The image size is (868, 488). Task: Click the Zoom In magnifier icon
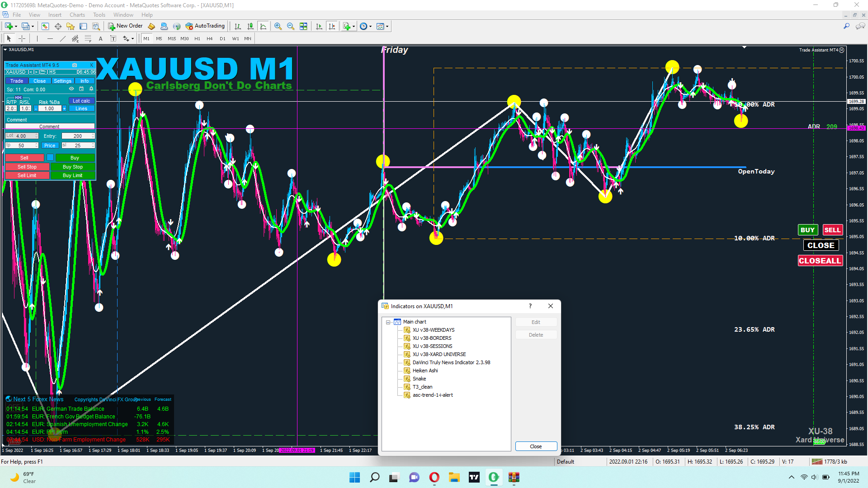coord(278,26)
